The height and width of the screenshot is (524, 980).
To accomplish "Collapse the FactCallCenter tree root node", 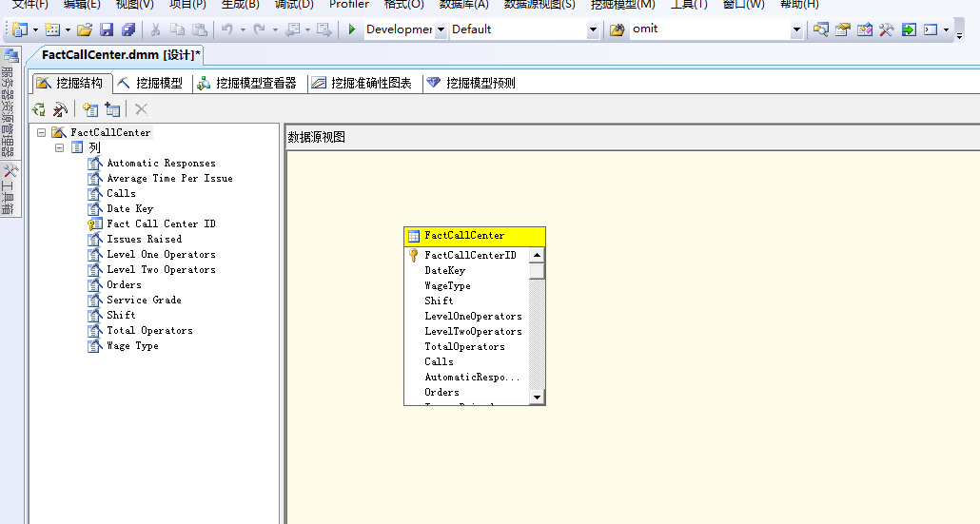I will click(x=41, y=132).
